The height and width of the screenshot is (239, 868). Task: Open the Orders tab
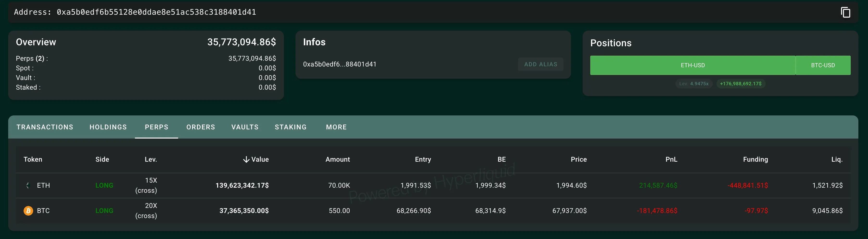(201, 127)
